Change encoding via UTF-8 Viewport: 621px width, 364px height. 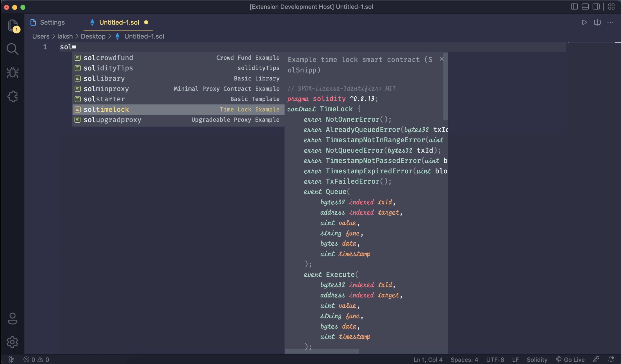[495, 360]
